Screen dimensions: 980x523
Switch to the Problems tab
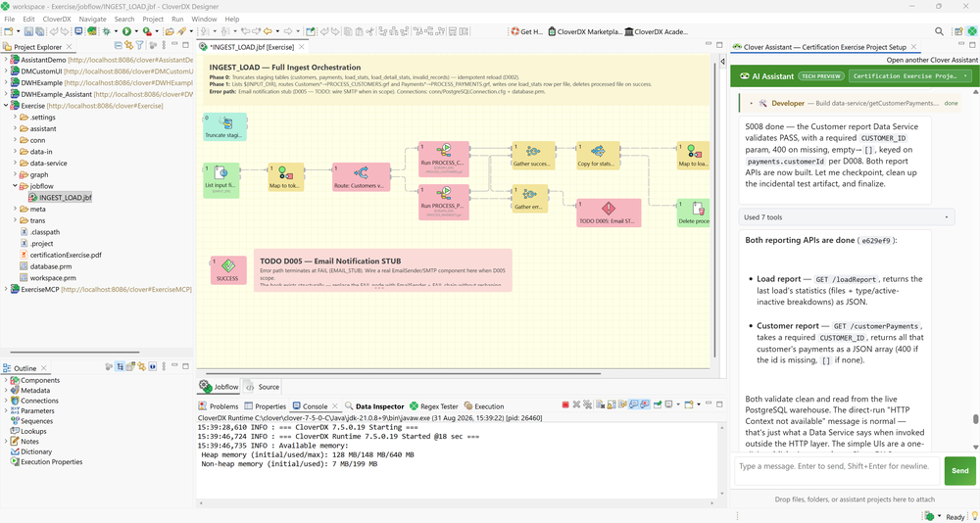[219, 406]
